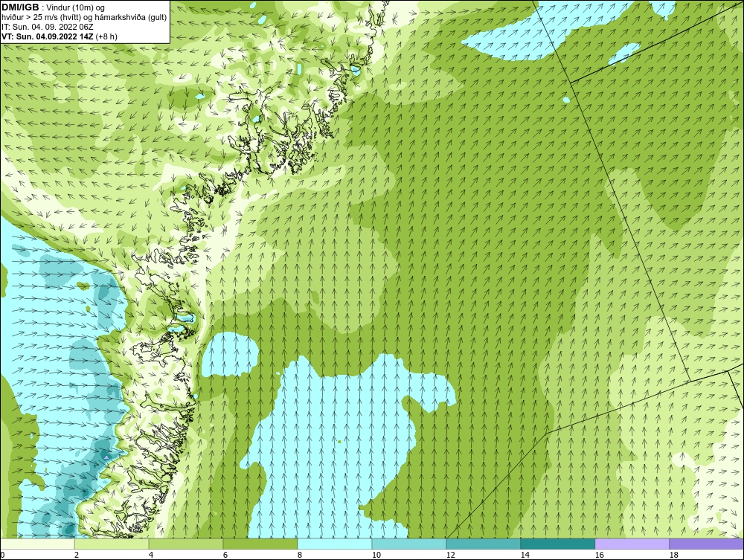This screenshot has height=560, width=744.
Task: Click the 4-6 m/s green legend swatch
Action: 186,544
